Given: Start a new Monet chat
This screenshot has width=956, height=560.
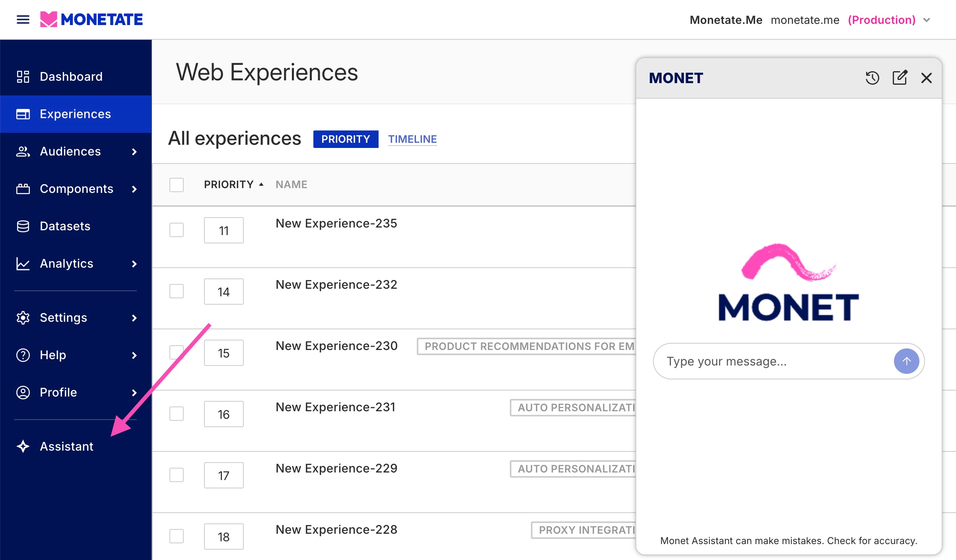Looking at the screenshot, I should pos(900,78).
